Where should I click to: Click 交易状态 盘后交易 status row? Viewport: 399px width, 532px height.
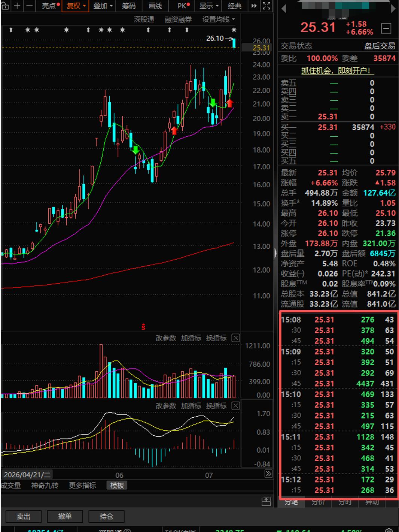[338, 46]
